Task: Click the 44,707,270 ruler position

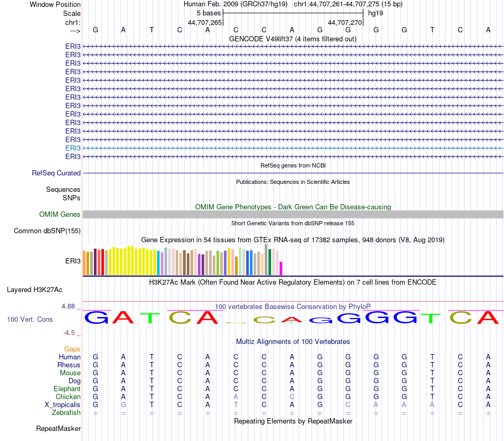Action: tap(345, 22)
